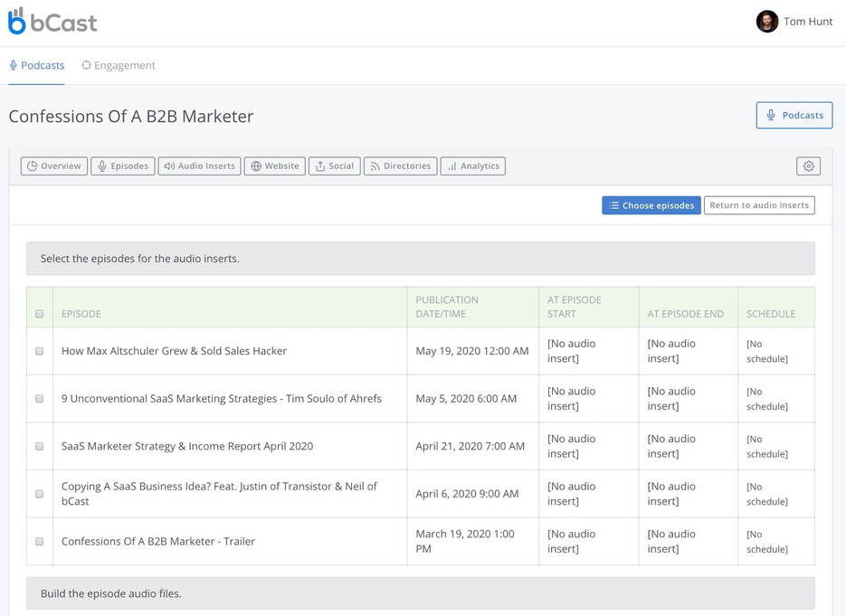Open podcast settings with the gear icon
Viewport: 846px width, 616px height.
[808, 166]
